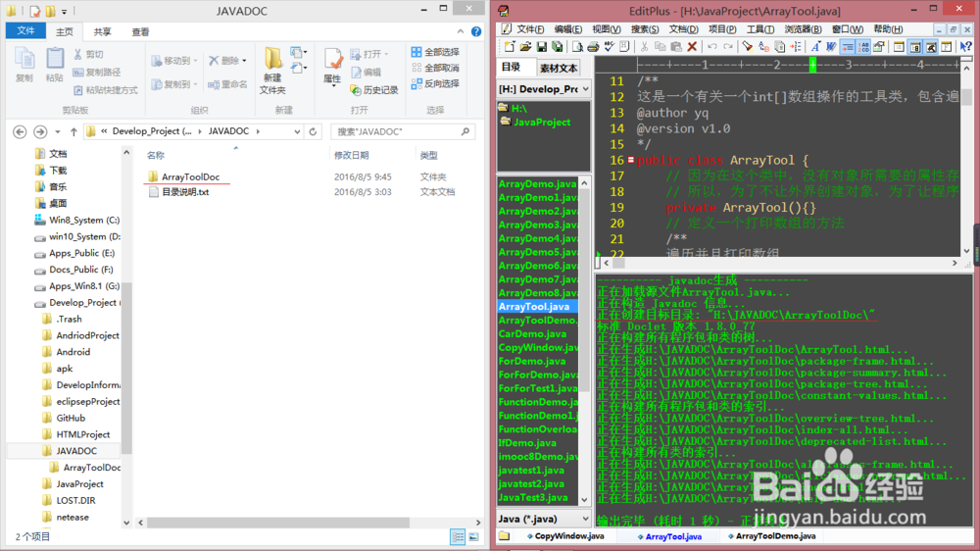Screen dimensions: 980x551
Task: Switch to the CopyWindow.java document tab
Action: (565, 536)
